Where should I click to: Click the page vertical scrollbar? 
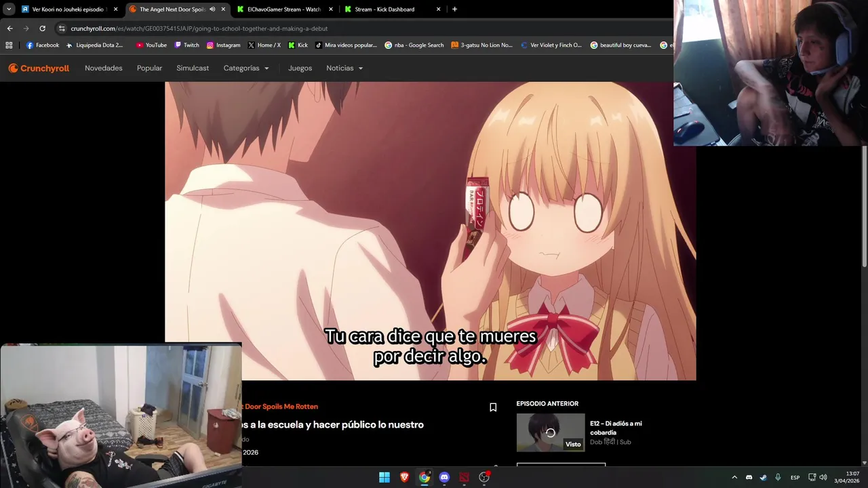[x=865, y=207]
